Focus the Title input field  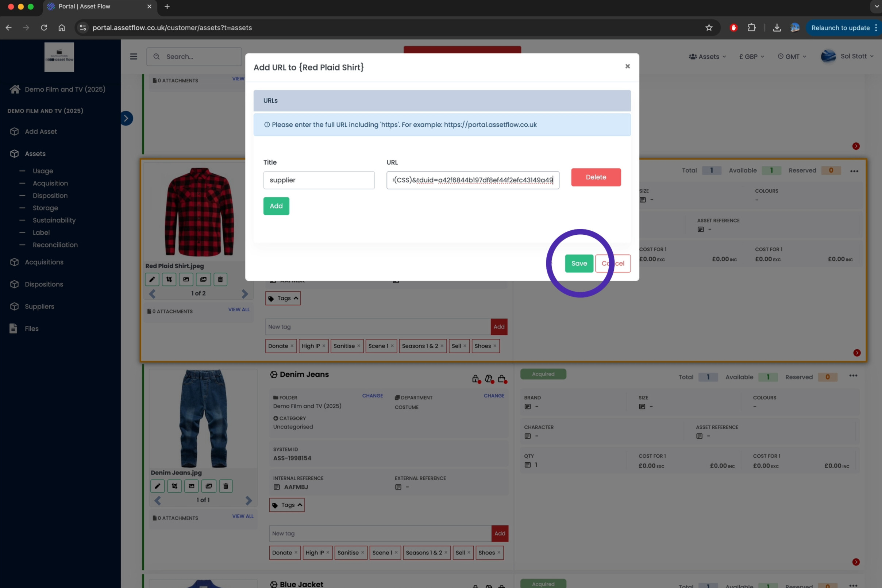319,180
